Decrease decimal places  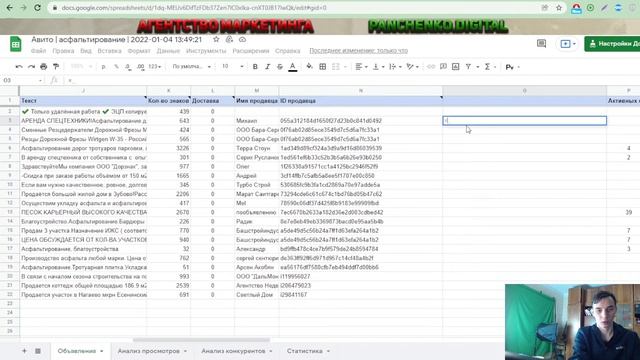128,67
